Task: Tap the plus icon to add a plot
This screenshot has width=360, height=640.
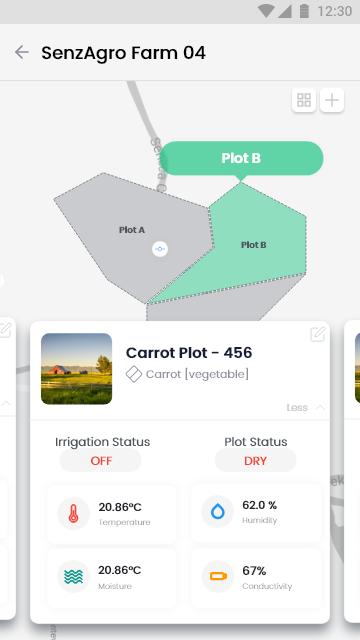Action: pos(332,100)
